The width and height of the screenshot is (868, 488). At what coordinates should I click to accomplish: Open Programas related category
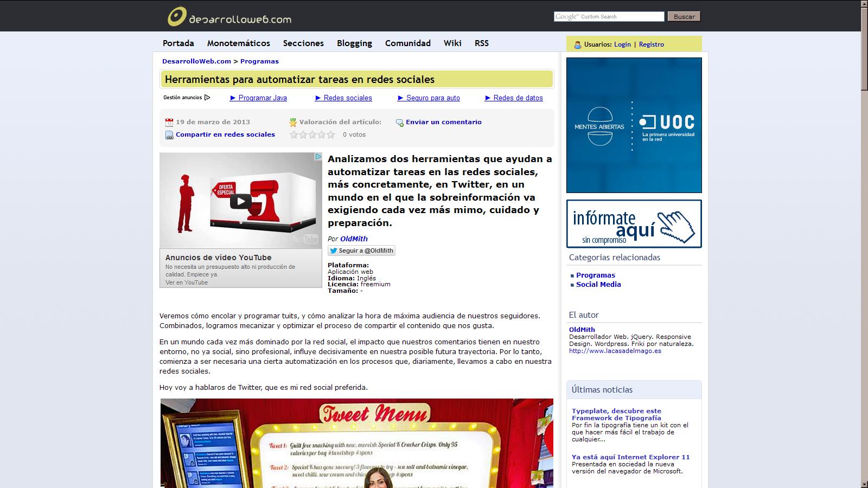tap(596, 275)
